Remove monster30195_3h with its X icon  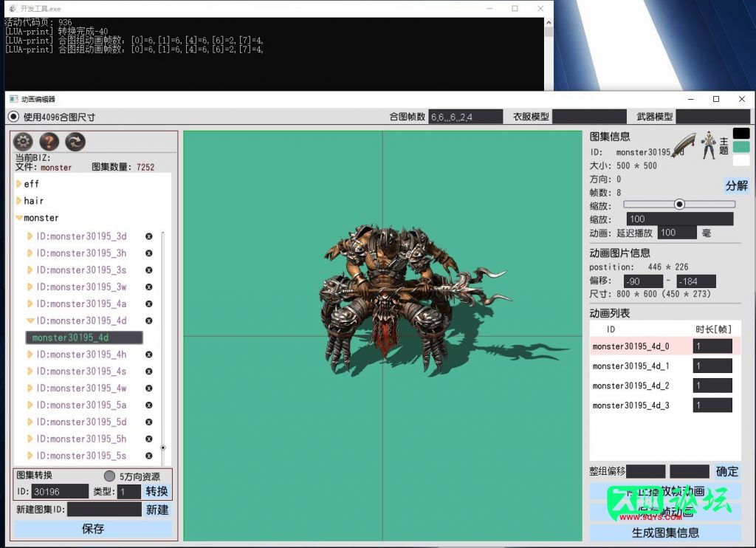click(x=149, y=253)
